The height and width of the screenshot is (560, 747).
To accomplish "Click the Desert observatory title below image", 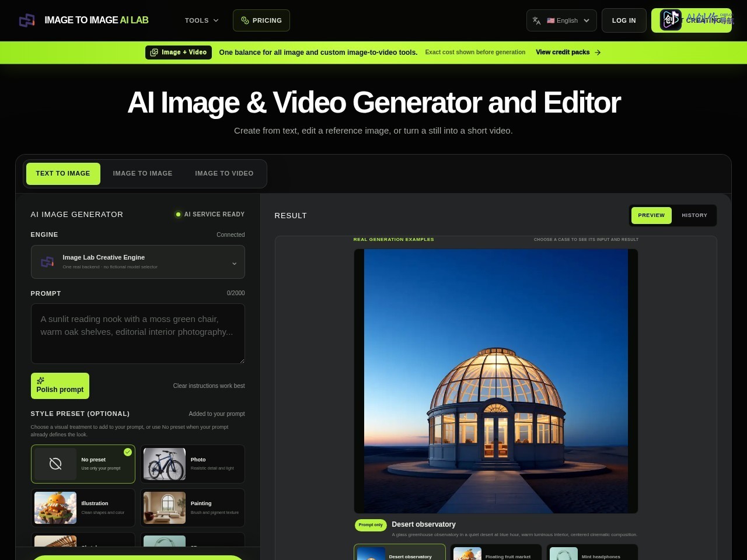I will pos(424,524).
